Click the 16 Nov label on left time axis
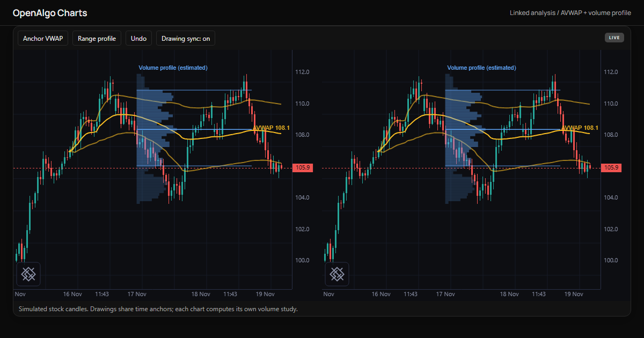The height and width of the screenshot is (338, 644). tap(72, 294)
